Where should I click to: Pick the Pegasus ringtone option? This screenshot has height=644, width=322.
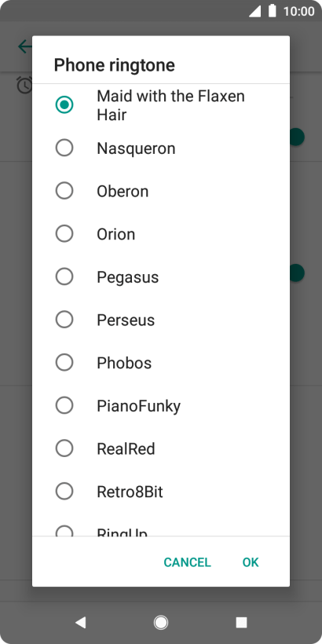coord(161,276)
